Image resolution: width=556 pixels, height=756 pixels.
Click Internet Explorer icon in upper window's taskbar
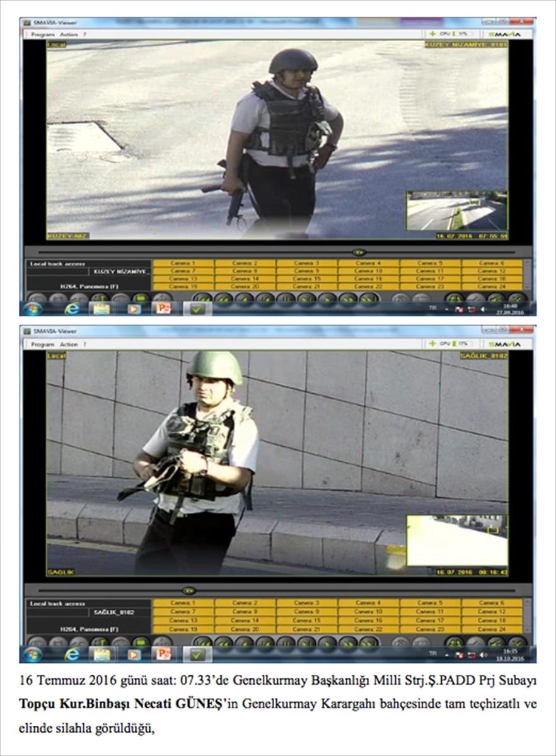click(72, 309)
